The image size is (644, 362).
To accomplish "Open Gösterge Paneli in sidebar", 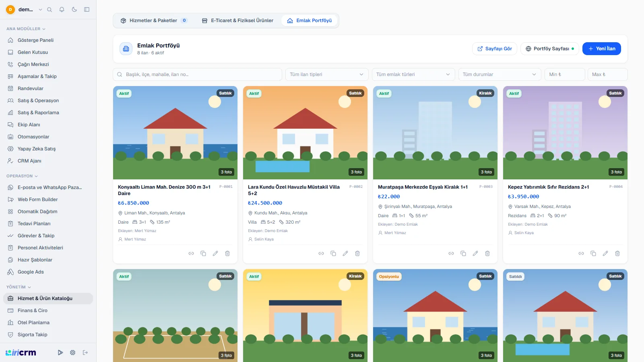I will coord(48,40).
